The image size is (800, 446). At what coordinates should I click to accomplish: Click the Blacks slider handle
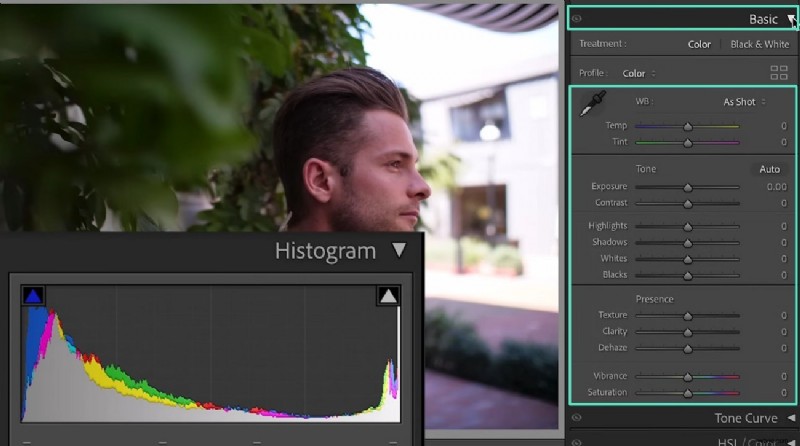coord(688,276)
